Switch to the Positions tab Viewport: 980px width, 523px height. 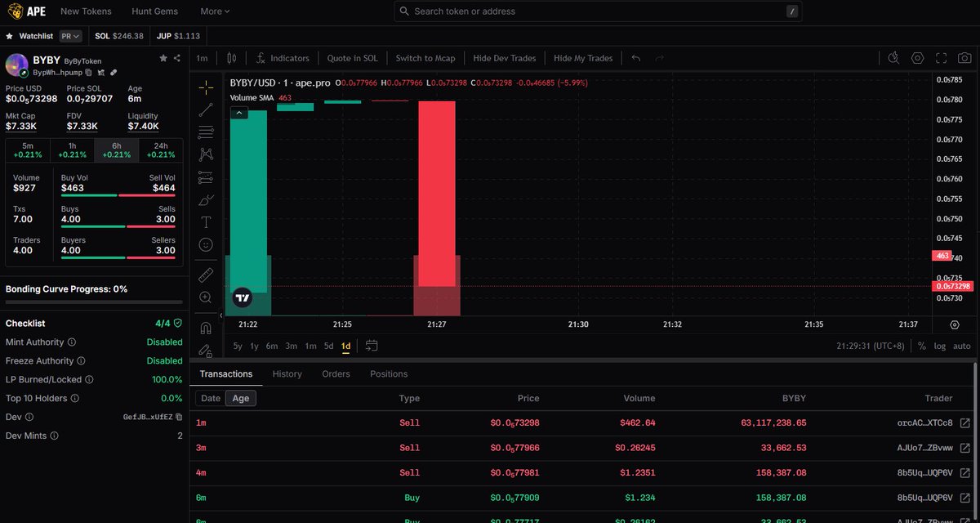pos(389,373)
